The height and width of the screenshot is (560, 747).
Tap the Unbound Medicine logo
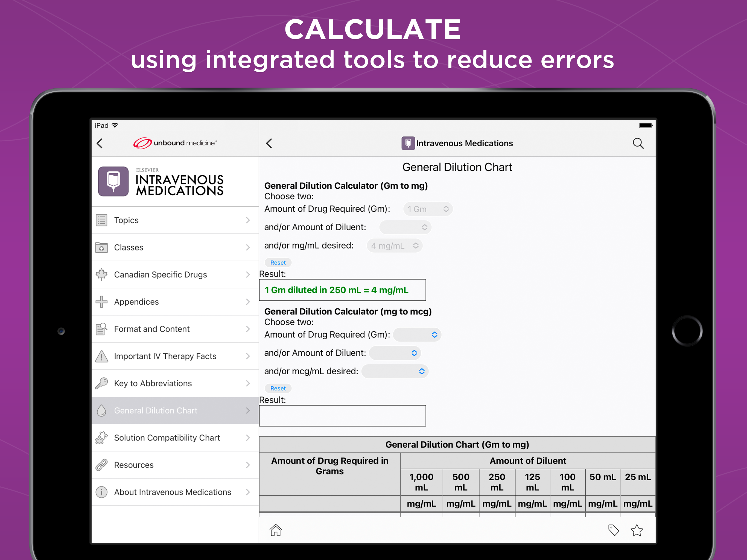tap(175, 143)
